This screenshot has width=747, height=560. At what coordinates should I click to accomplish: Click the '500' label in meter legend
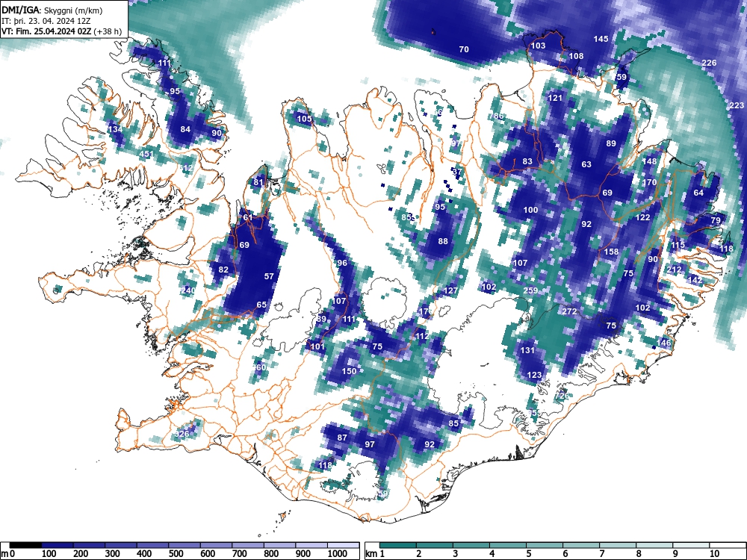click(176, 553)
